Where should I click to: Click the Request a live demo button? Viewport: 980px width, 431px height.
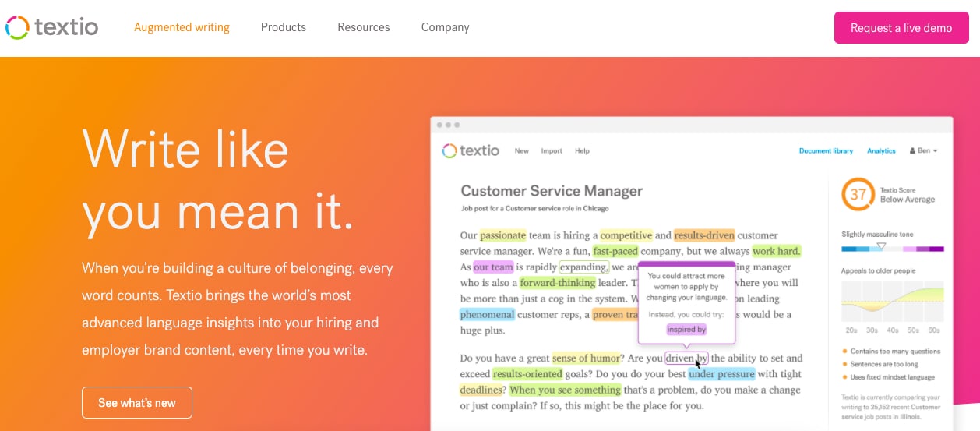901,27
